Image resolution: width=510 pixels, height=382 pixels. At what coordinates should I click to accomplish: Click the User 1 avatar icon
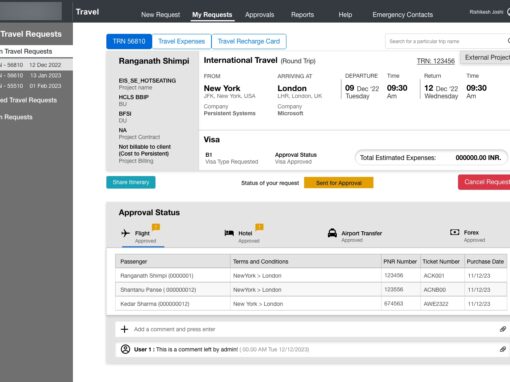coord(125,349)
